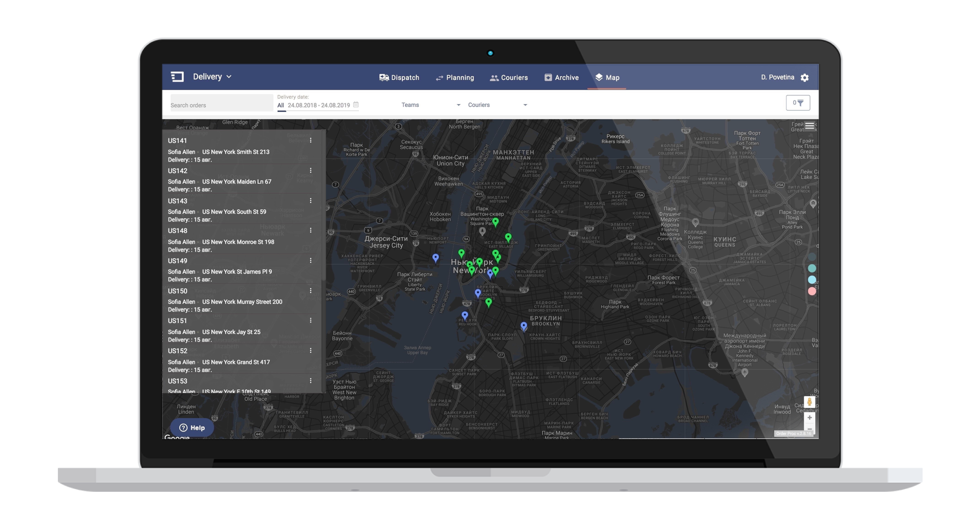Open US150 three-dot options menu

[311, 291]
